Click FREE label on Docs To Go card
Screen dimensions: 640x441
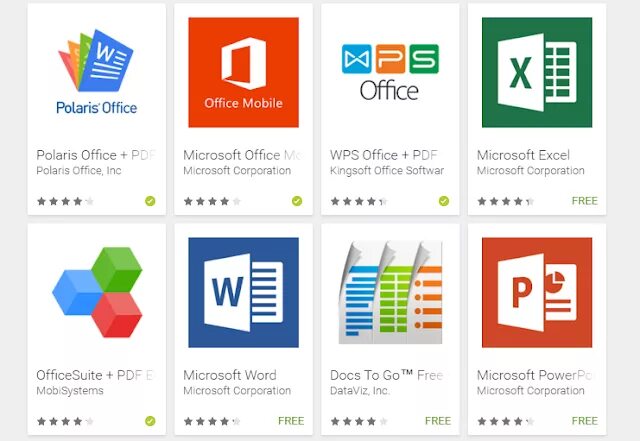tap(438, 421)
